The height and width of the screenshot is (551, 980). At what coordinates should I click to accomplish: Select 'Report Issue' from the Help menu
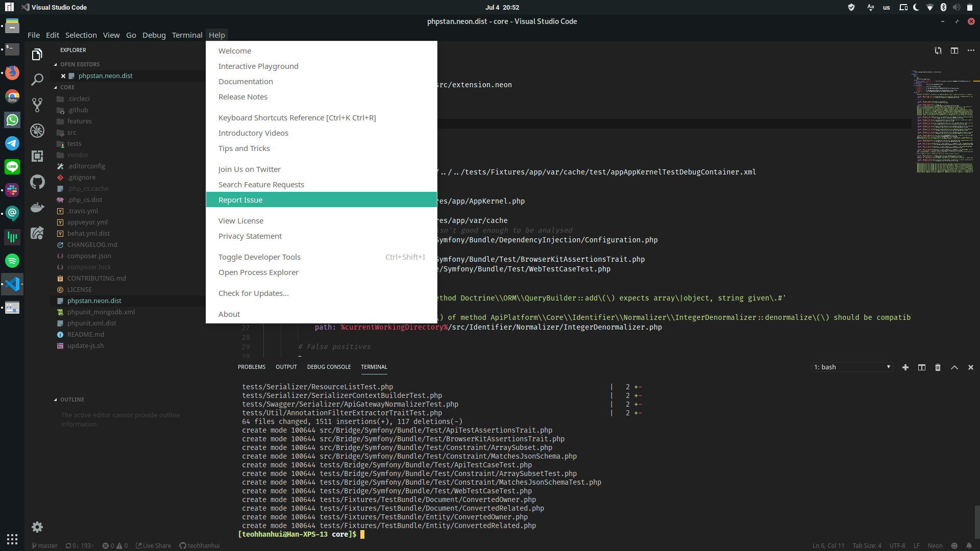click(x=240, y=199)
